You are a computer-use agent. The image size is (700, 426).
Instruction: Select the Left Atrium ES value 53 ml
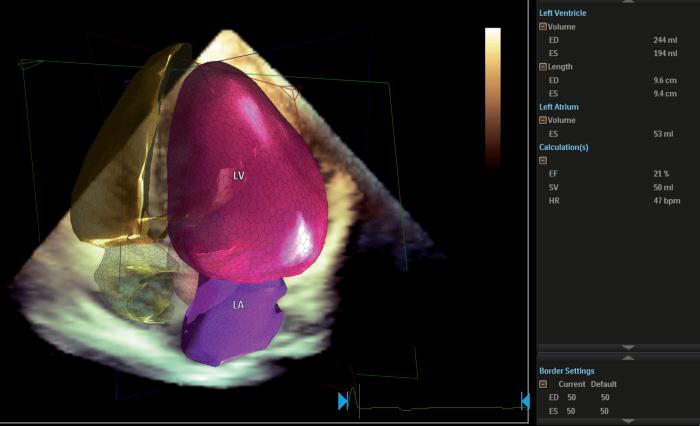[x=663, y=134]
